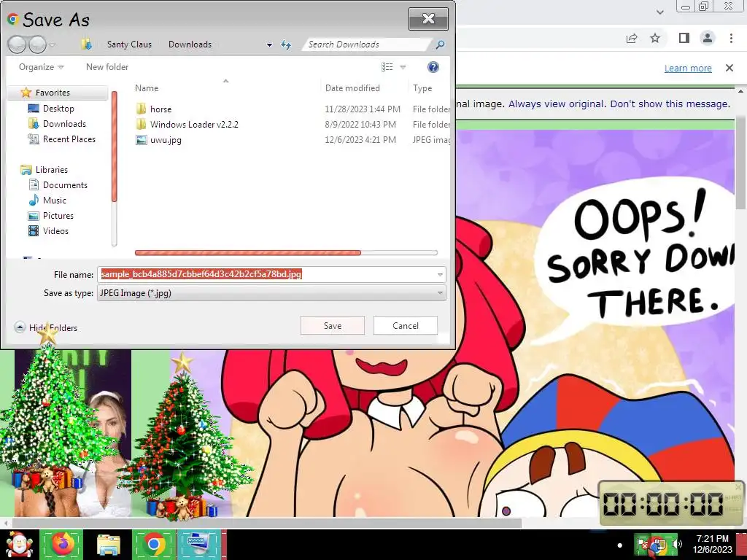Expand the File name history dropdown
747x560 pixels.
[x=440, y=275]
